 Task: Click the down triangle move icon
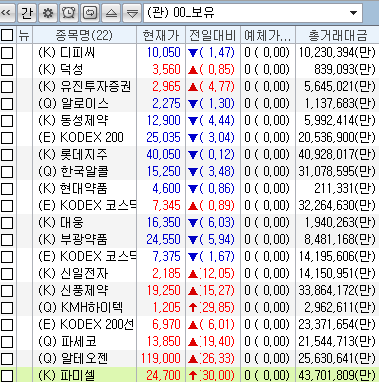click(x=132, y=13)
